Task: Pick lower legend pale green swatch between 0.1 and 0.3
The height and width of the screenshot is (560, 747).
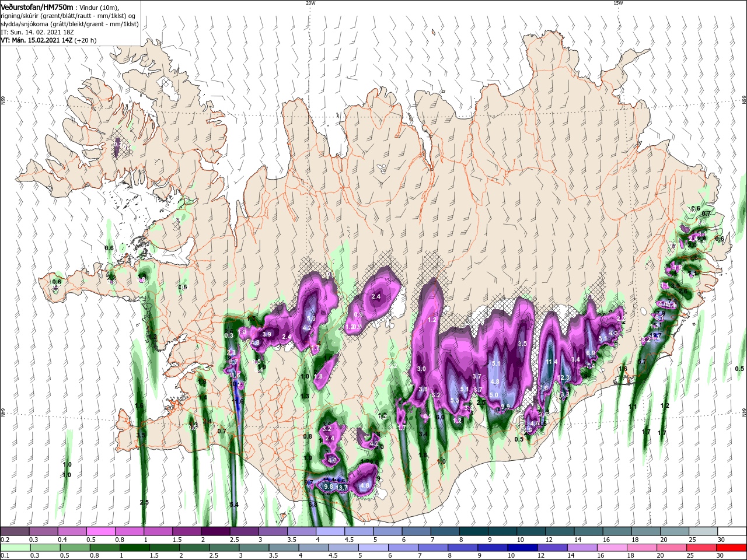Action: point(15,548)
